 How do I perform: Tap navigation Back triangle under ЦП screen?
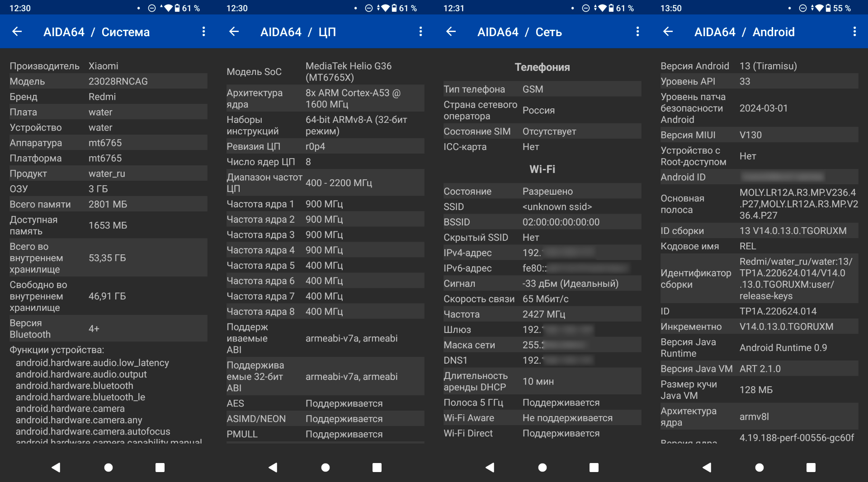point(273,468)
